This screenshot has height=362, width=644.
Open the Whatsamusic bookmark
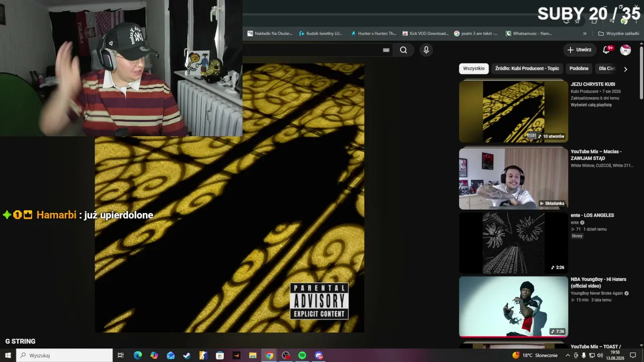point(529,34)
